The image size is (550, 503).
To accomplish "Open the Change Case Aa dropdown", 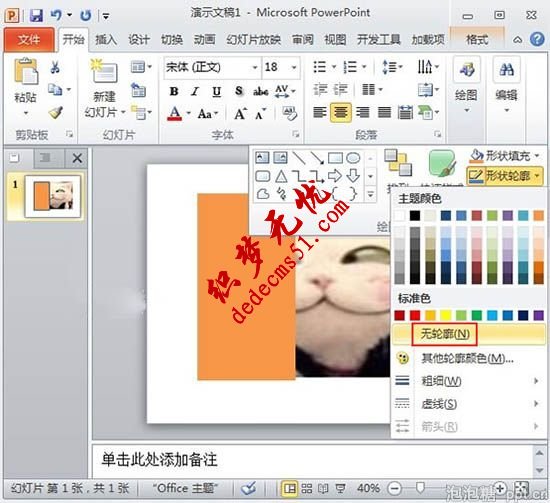I will [208, 114].
